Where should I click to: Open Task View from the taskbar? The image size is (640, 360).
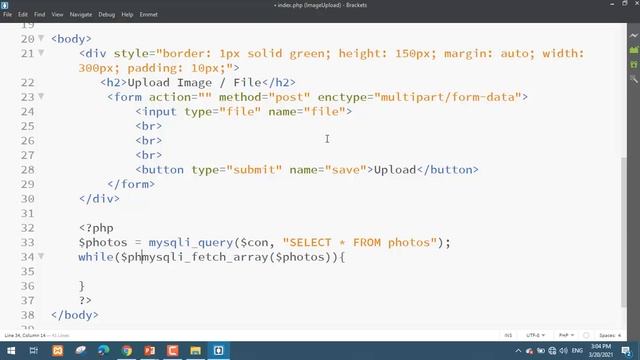point(34,351)
